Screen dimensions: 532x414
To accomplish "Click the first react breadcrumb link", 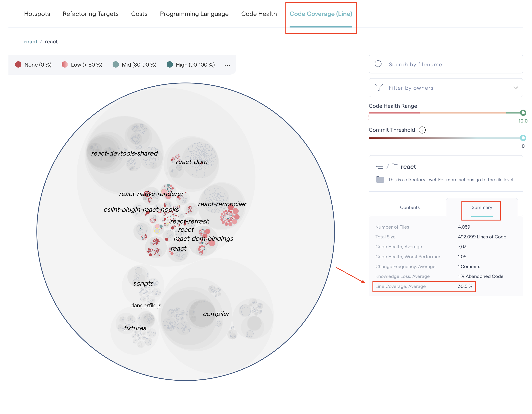I will pyautogui.click(x=31, y=42).
